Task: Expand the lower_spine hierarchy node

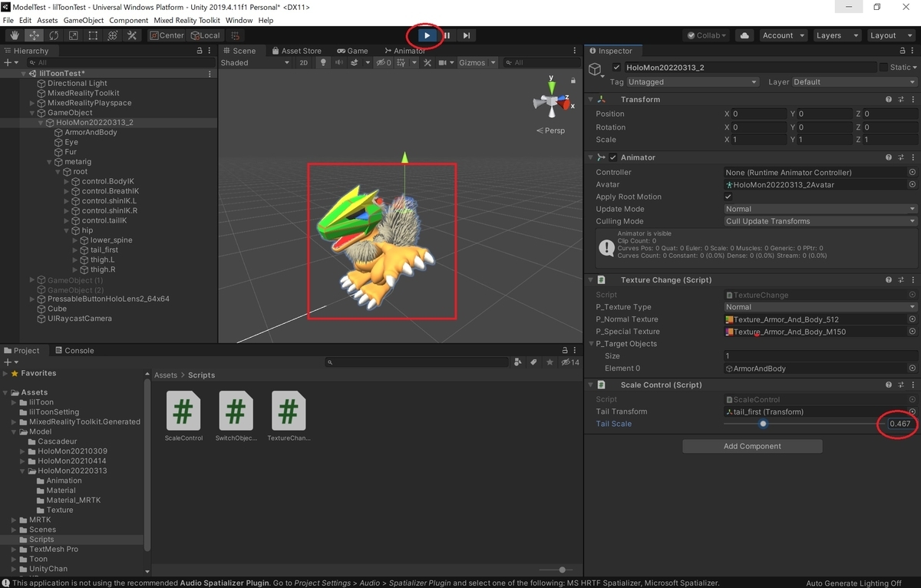Action: point(76,240)
